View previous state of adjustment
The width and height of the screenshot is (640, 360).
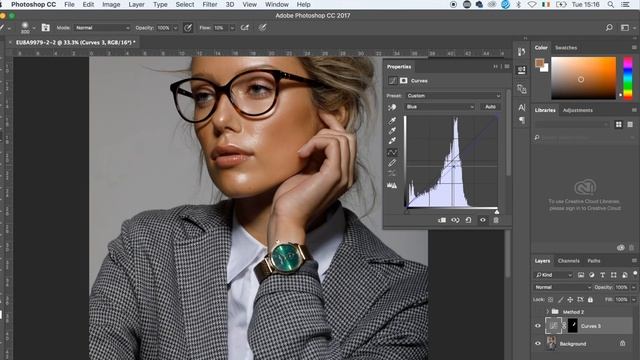click(455, 220)
